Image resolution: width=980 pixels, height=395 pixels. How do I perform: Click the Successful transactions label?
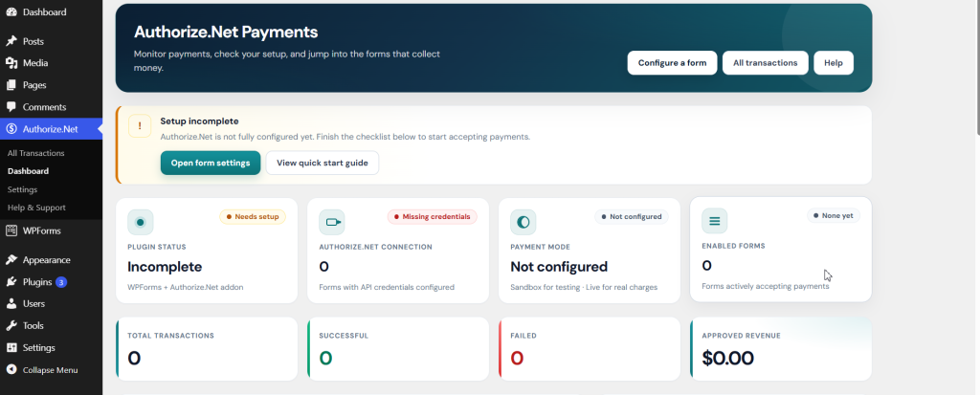point(344,336)
